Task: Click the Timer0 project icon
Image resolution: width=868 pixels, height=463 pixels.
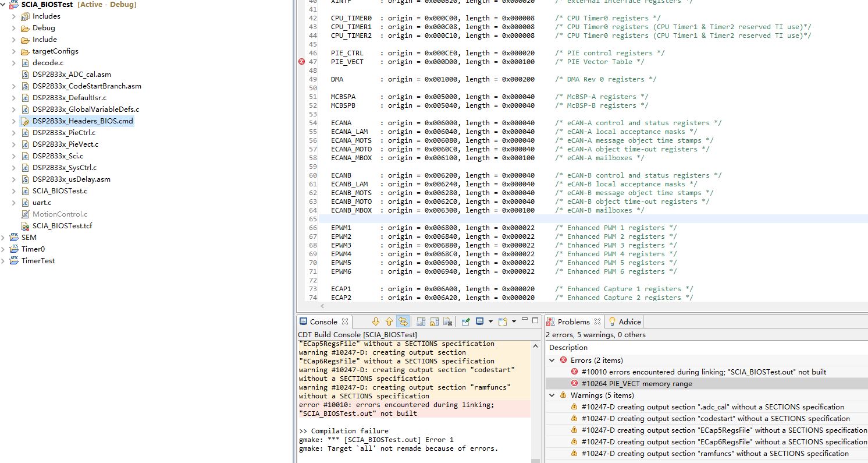Action: [x=14, y=249]
